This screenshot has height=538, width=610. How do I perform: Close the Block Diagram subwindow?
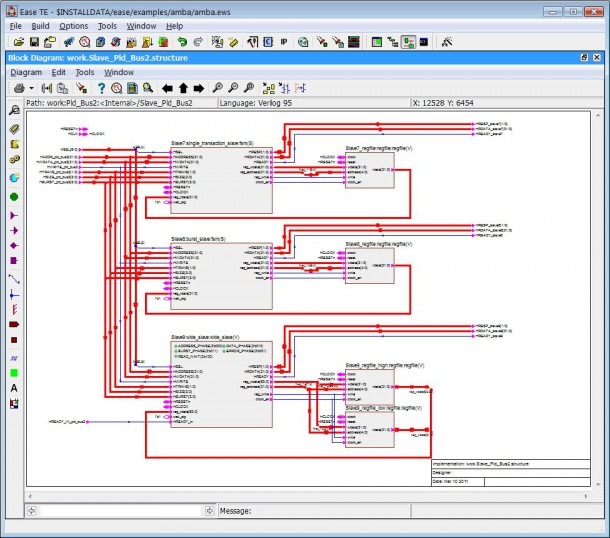coord(597,58)
